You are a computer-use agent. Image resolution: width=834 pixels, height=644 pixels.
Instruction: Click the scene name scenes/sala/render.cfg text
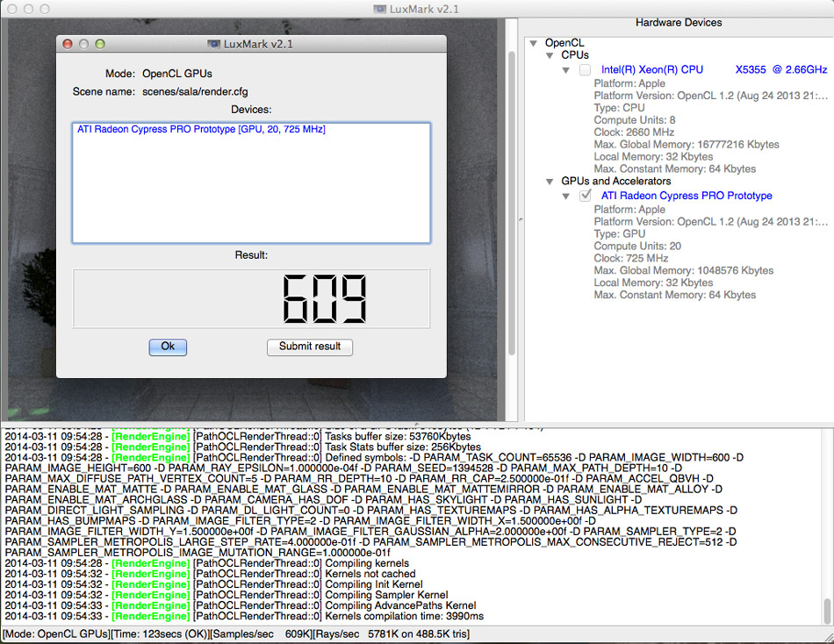[195, 92]
